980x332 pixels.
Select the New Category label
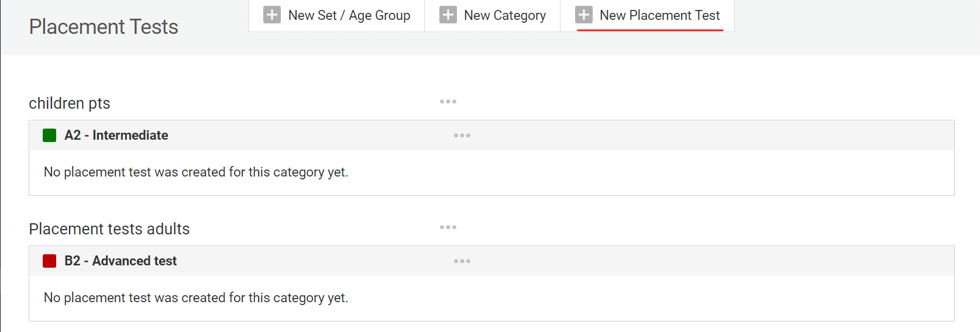pos(505,15)
